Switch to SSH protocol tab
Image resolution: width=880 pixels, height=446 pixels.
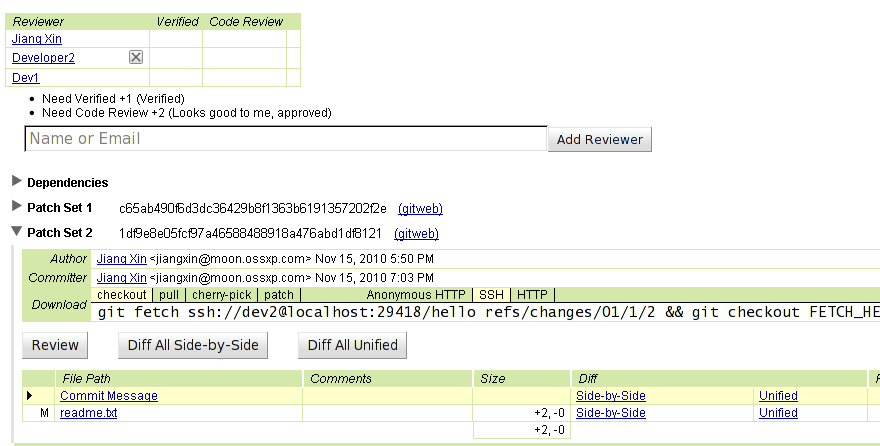491,295
